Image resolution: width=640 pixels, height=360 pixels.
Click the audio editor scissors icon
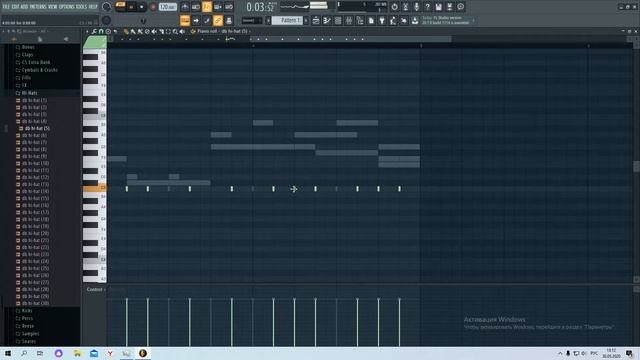tap(405, 7)
